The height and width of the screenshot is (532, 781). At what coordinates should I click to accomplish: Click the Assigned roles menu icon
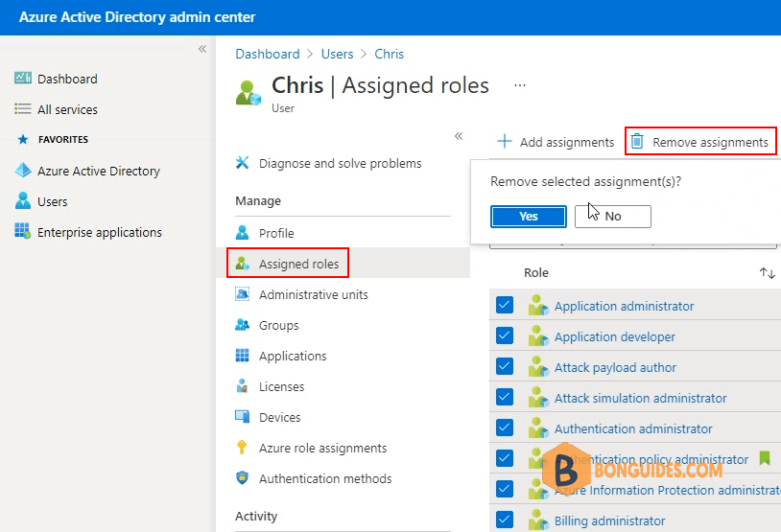point(242,264)
